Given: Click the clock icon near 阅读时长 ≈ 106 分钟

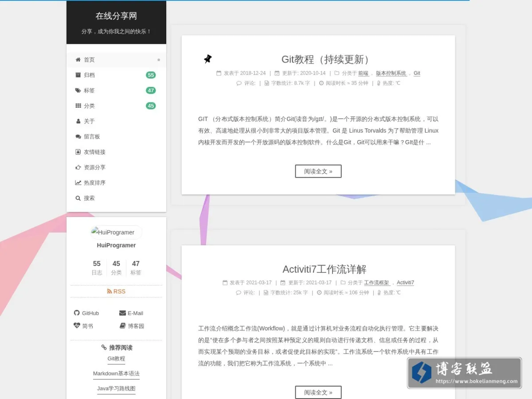Looking at the screenshot, I should (319, 293).
